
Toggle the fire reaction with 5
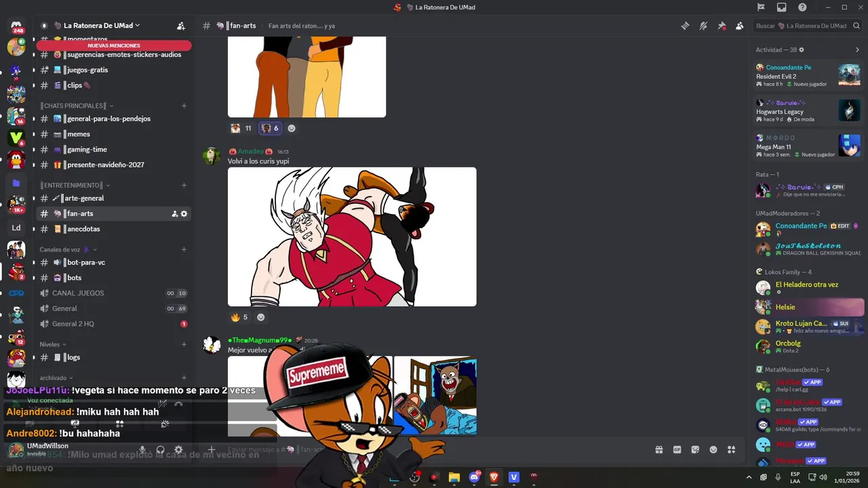239,317
